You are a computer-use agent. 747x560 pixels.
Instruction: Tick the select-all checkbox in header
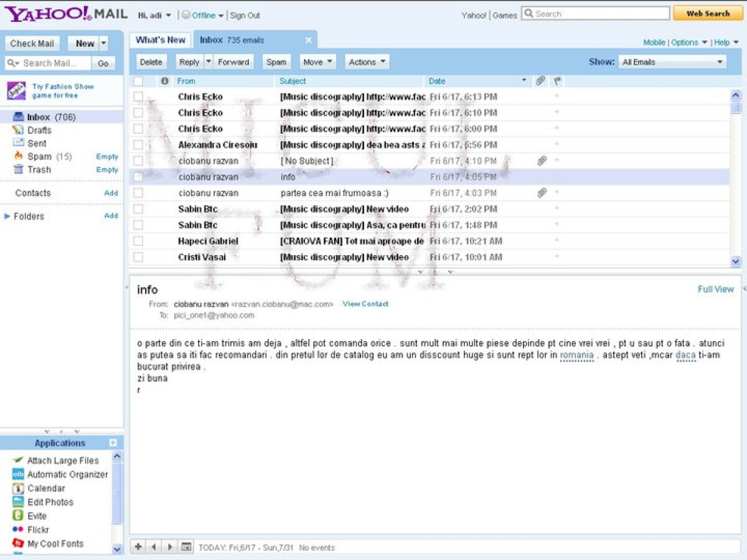(x=138, y=81)
